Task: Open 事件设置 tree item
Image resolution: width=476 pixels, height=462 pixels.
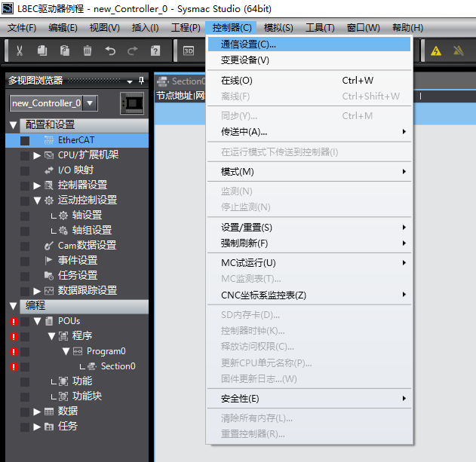Action: 78,260
